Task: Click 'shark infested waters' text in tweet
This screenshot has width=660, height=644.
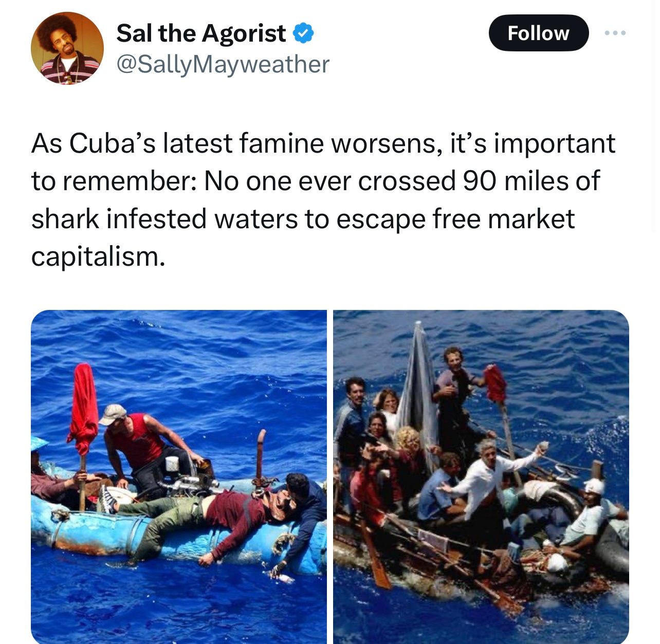Action: (164, 218)
